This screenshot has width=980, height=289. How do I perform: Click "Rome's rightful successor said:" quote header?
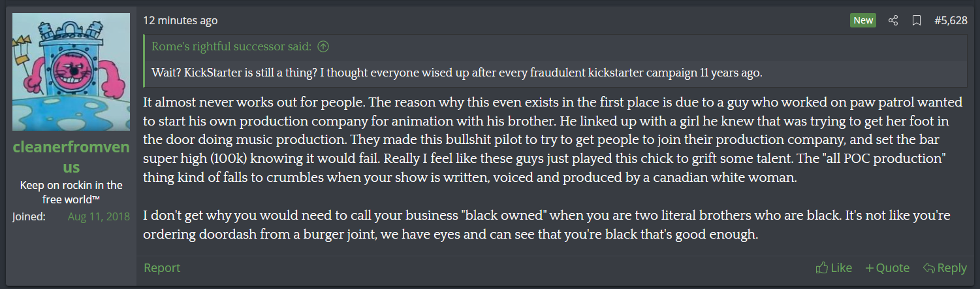point(232,46)
